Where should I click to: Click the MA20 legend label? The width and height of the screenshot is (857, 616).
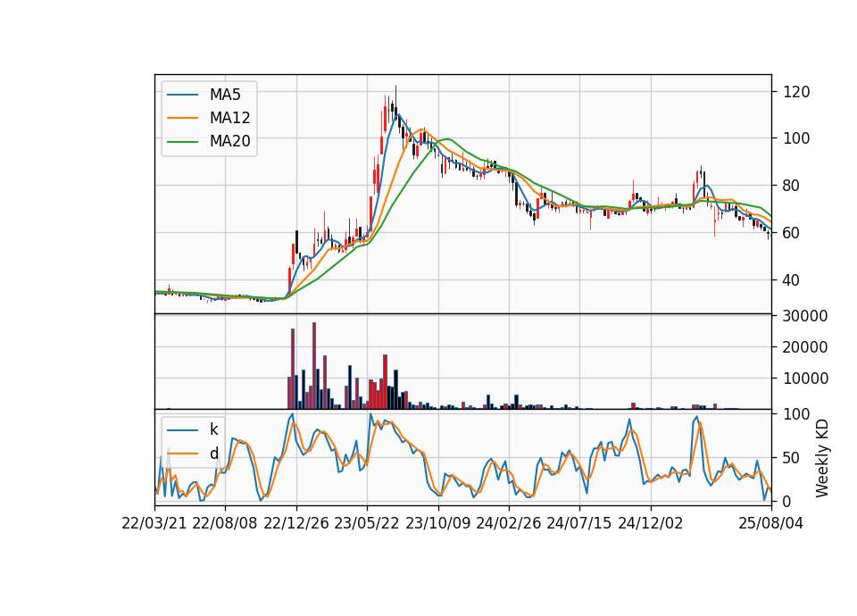click(229, 142)
